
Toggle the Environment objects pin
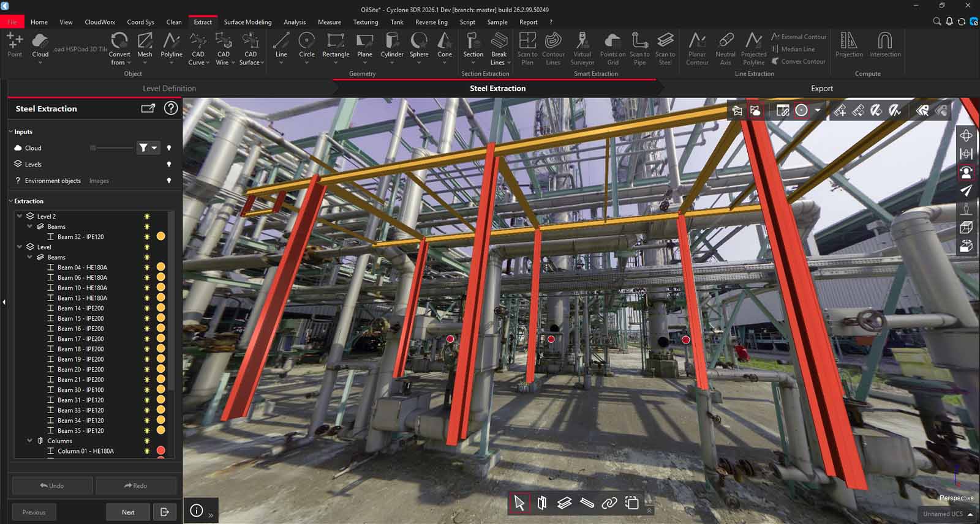[169, 181]
